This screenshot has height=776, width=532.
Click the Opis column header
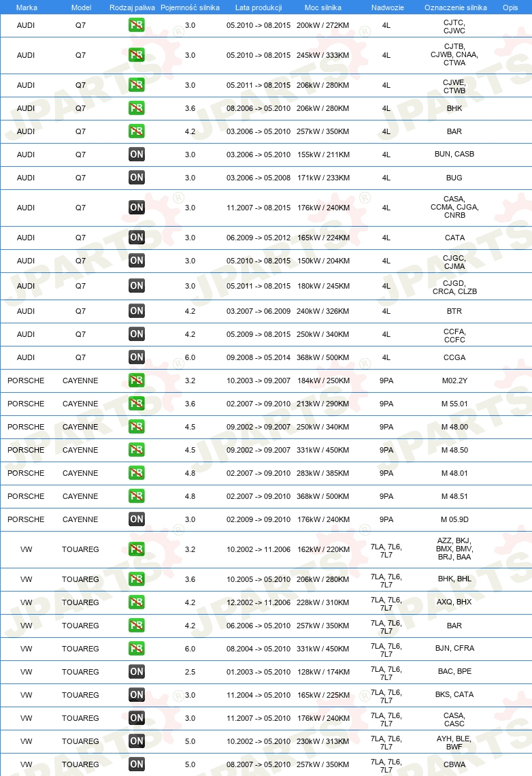pos(510,7)
